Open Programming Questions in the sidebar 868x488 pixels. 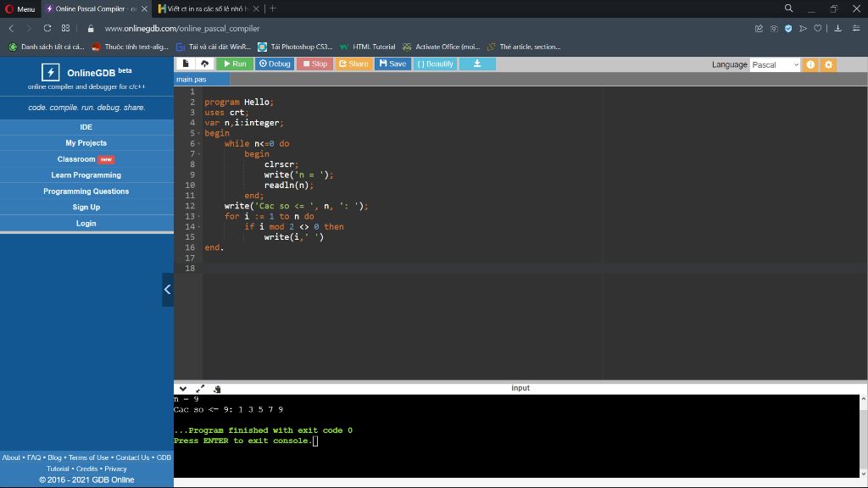86,191
